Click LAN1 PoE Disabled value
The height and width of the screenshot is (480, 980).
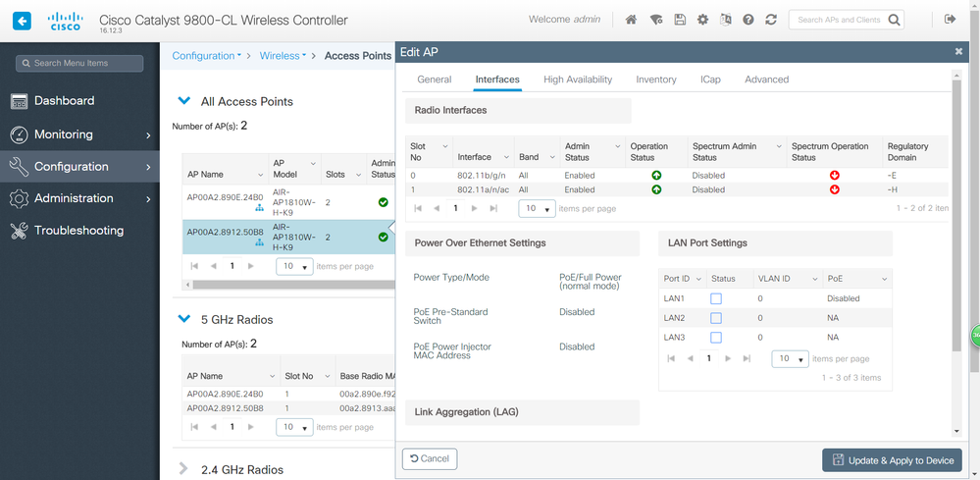coord(843,298)
